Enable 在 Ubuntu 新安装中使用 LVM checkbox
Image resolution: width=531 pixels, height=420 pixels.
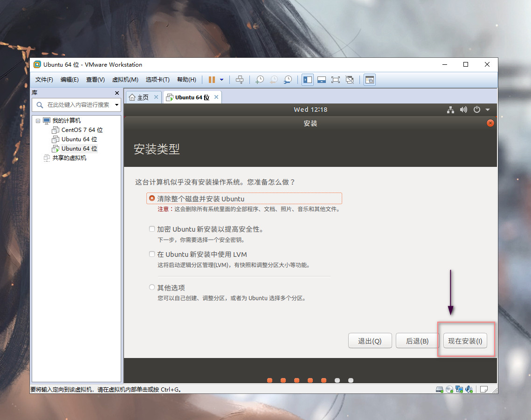152,254
